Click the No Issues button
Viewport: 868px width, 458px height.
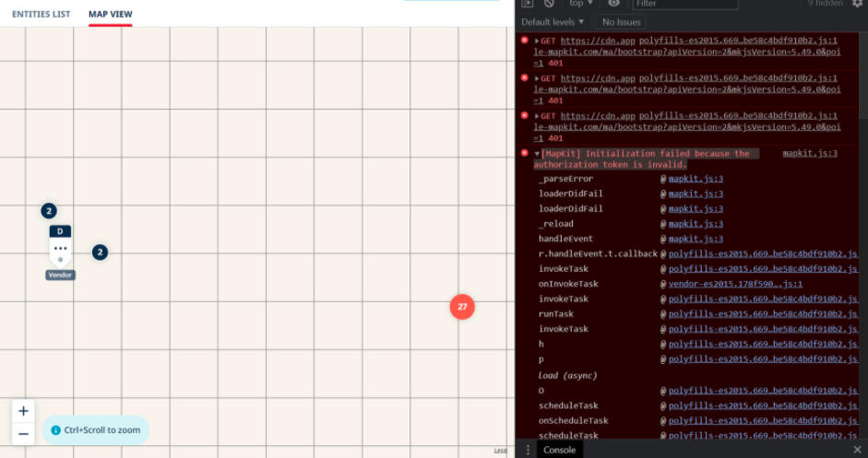tap(621, 22)
